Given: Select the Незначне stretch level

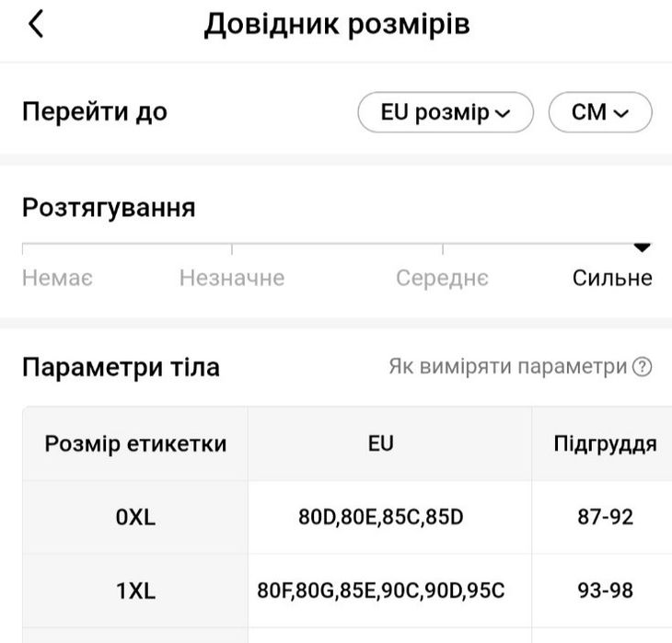Looking at the screenshot, I should 232,278.
